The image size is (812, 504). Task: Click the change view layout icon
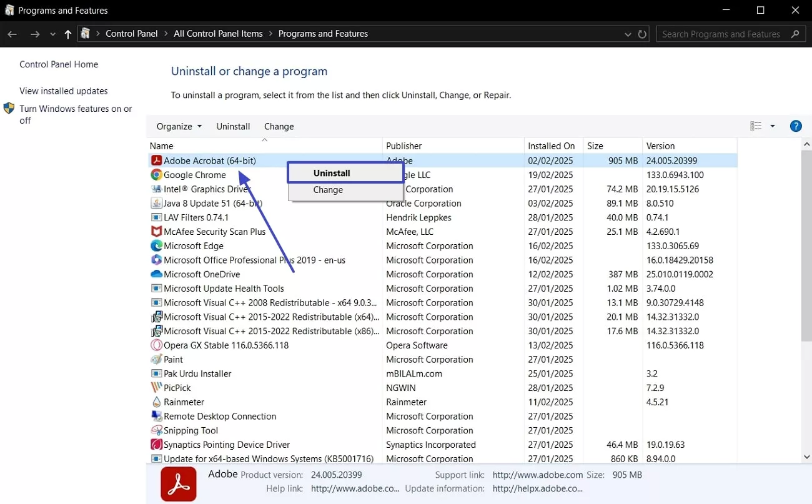click(756, 126)
